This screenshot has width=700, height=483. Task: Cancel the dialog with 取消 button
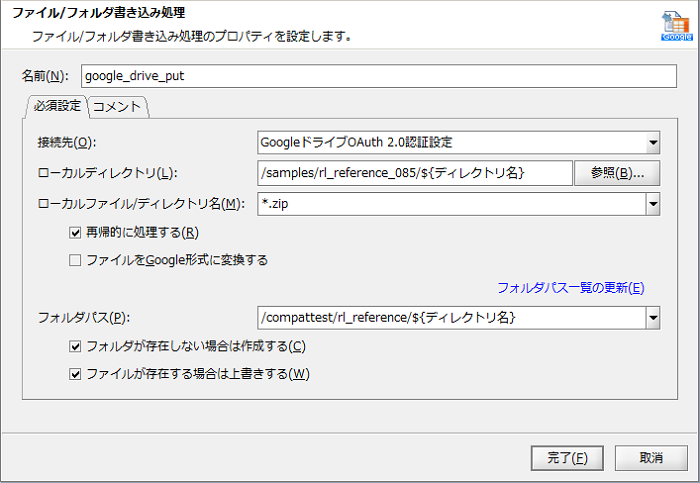pyautogui.click(x=651, y=457)
